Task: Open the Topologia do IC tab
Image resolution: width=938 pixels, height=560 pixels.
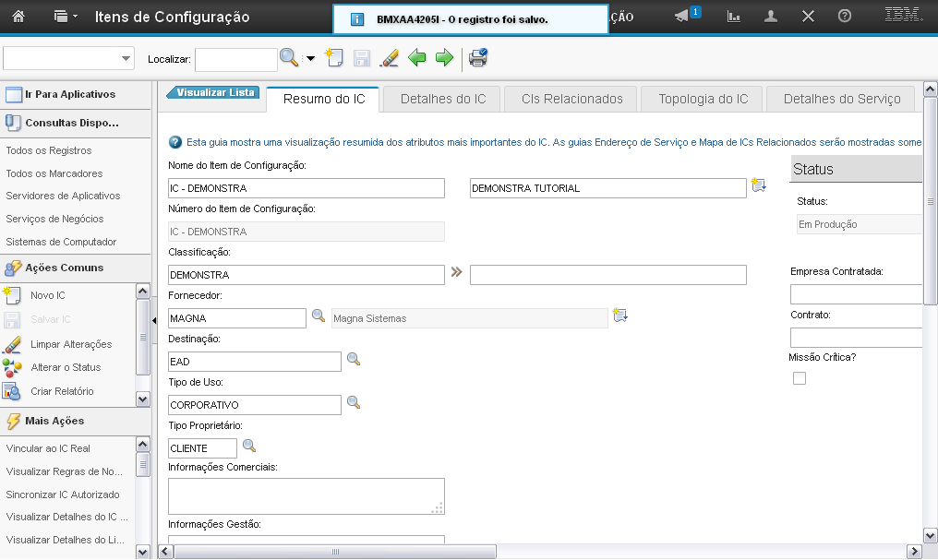Action: coord(703,99)
